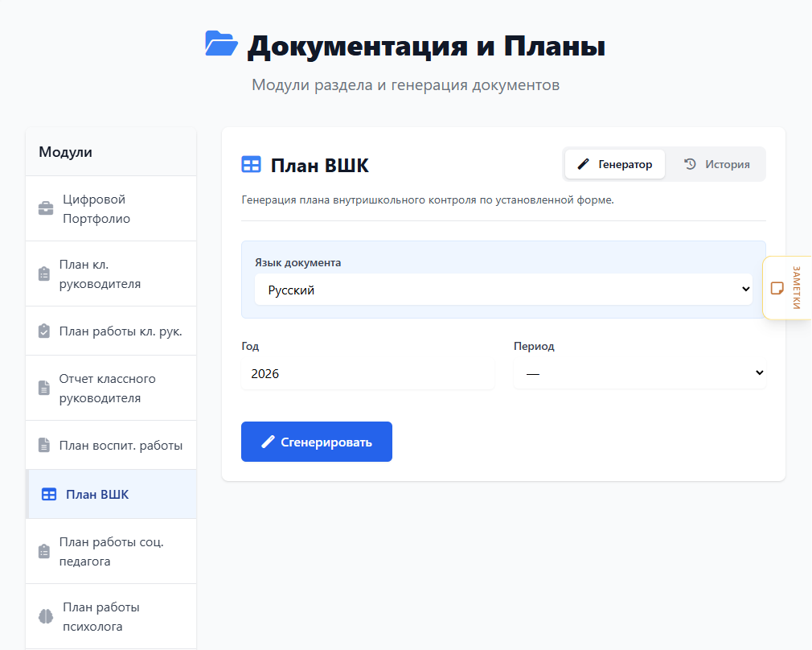Click the document icon for План воспит. работы
This screenshot has height=650, width=812.
[44, 445]
